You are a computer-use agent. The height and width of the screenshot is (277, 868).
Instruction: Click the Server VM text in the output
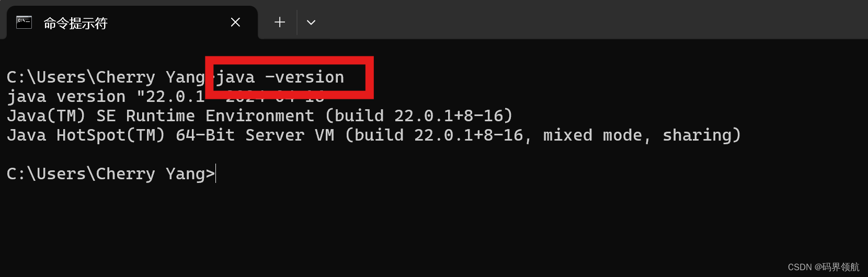290,135
